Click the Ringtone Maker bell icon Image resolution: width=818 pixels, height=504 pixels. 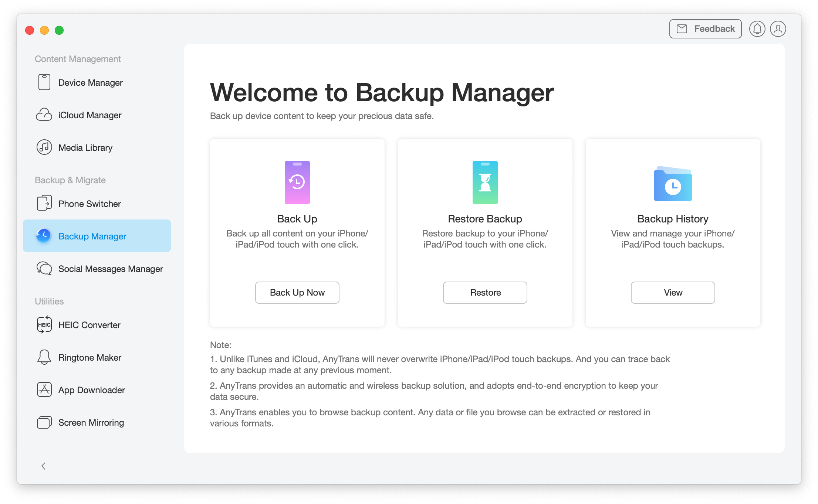44,357
